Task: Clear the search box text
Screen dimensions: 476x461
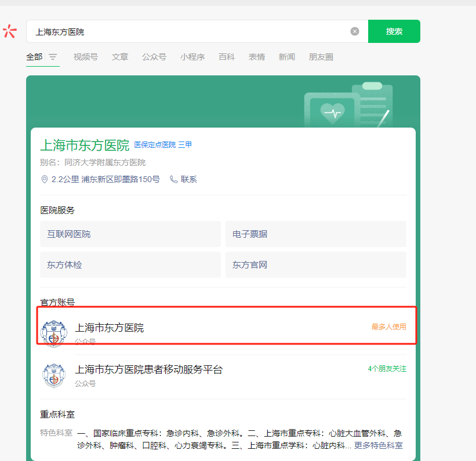Action: pos(355,31)
